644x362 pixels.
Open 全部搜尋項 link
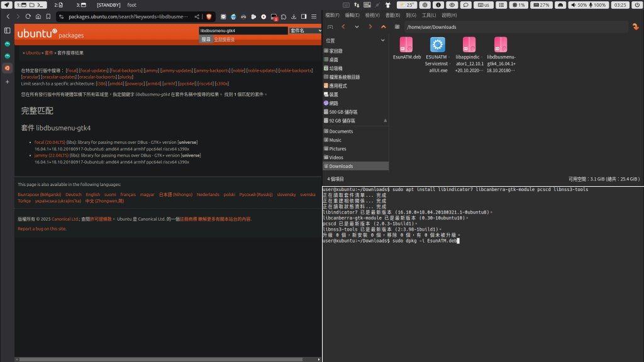coord(225,40)
